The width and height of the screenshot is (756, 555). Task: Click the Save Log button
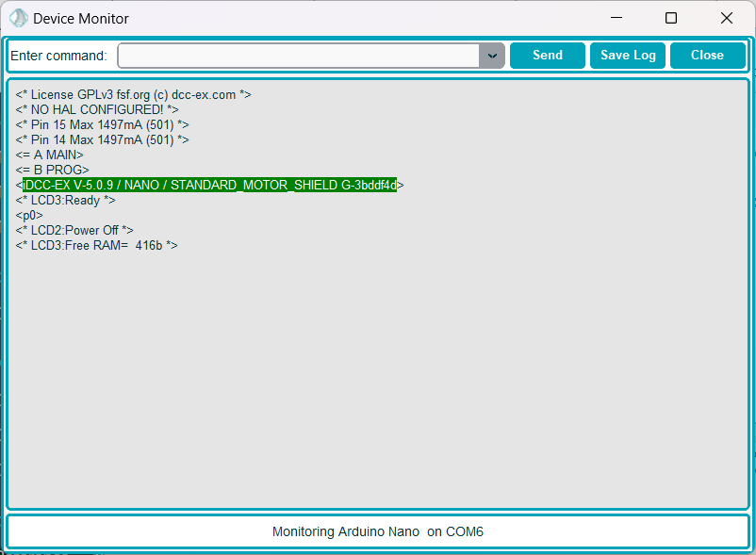point(628,56)
